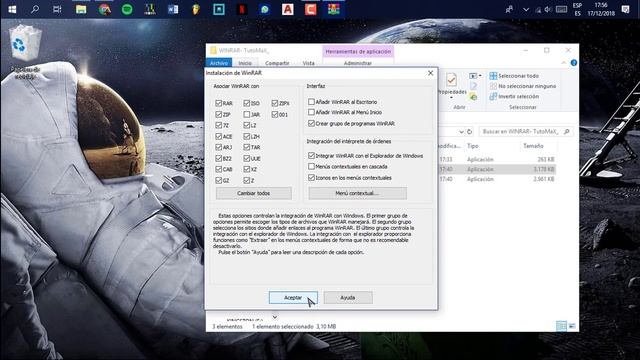Screen dimensions: 640x360
Task: Expand hidden system tray icons chevron
Action: (x=526, y=9)
